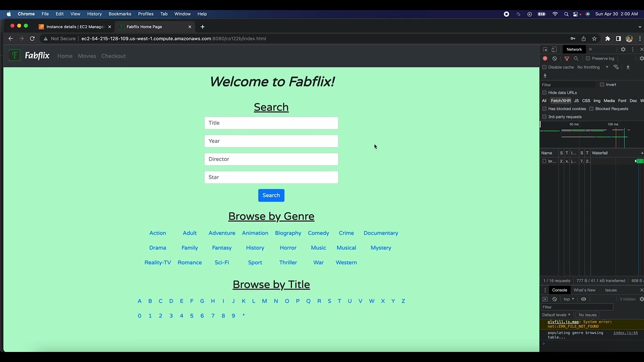
Task: Browse titles starting with letter M
Action: pos(264,301)
